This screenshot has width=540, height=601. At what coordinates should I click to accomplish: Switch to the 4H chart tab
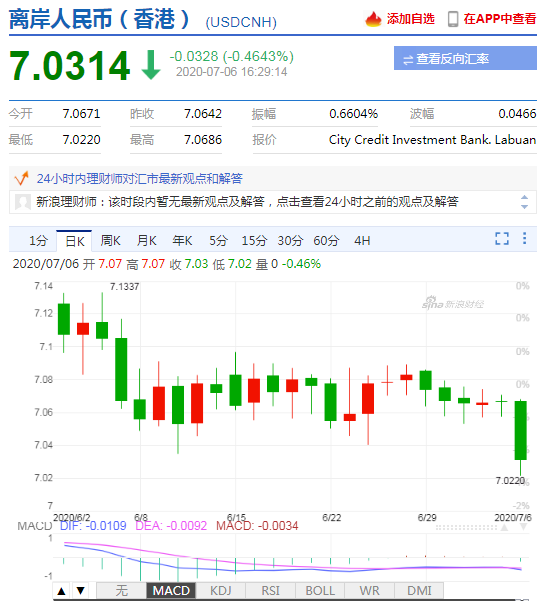tap(362, 241)
